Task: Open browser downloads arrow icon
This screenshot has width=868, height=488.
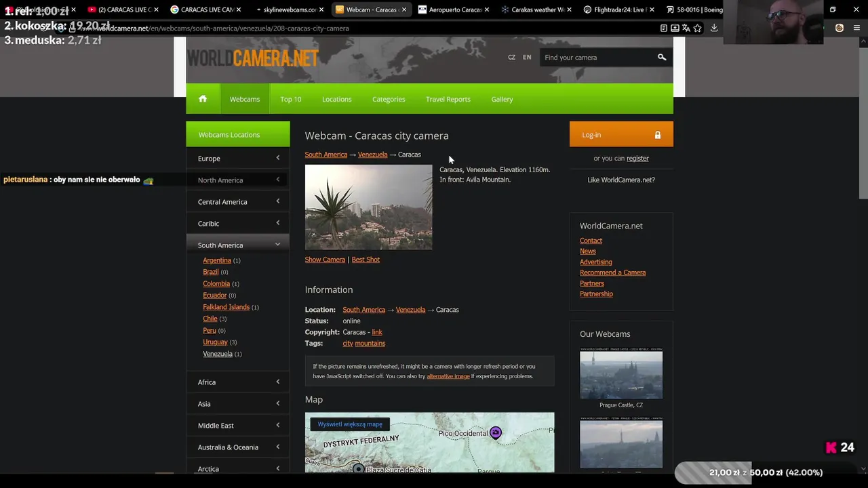Action: pos(714,28)
